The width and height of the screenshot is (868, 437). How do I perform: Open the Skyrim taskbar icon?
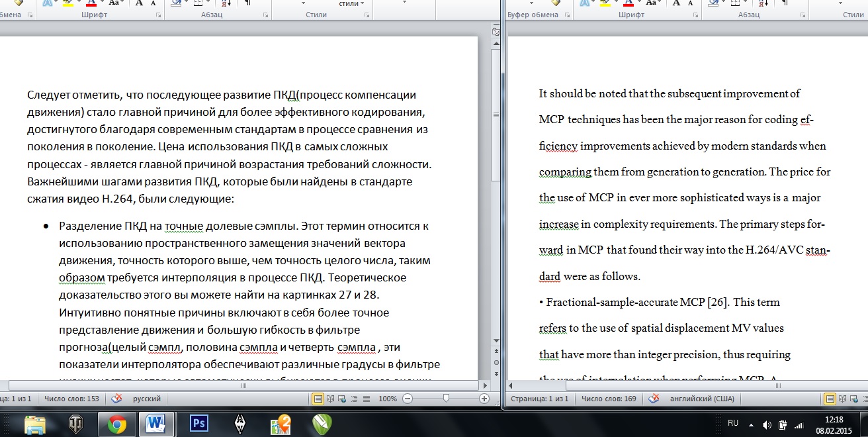(241, 424)
